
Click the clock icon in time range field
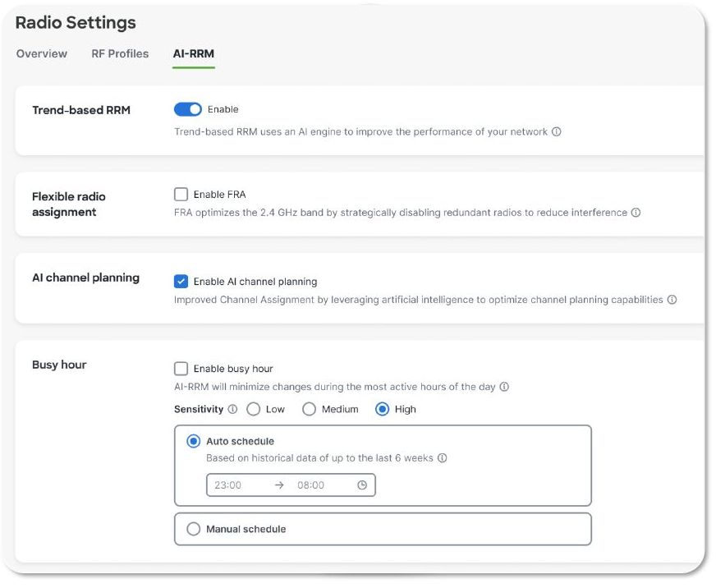[x=362, y=485]
